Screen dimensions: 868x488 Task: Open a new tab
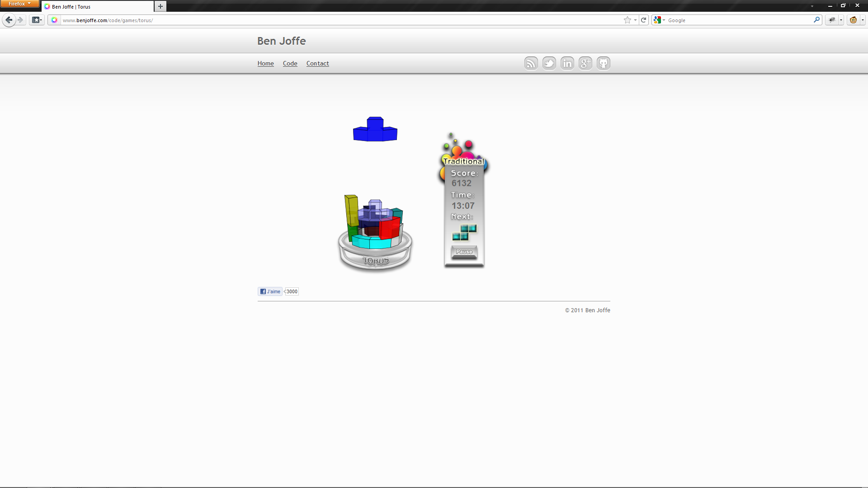coord(160,6)
